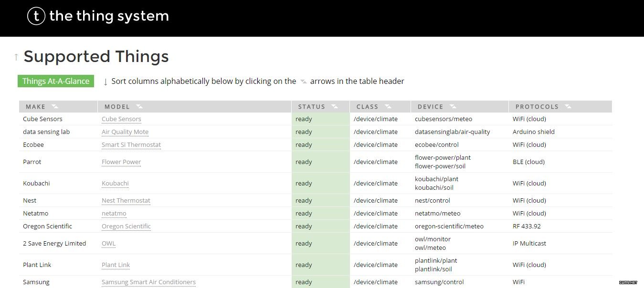This screenshot has width=644, height=288.
Task: Click the 'ready' status in Oregon Scientific row
Action: pyautogui.click(x=304, y=226)
